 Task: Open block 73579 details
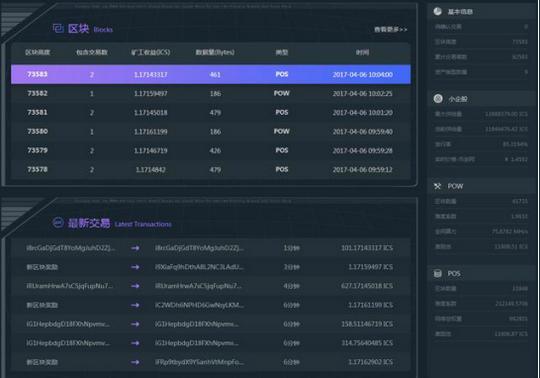click(37, 150)
